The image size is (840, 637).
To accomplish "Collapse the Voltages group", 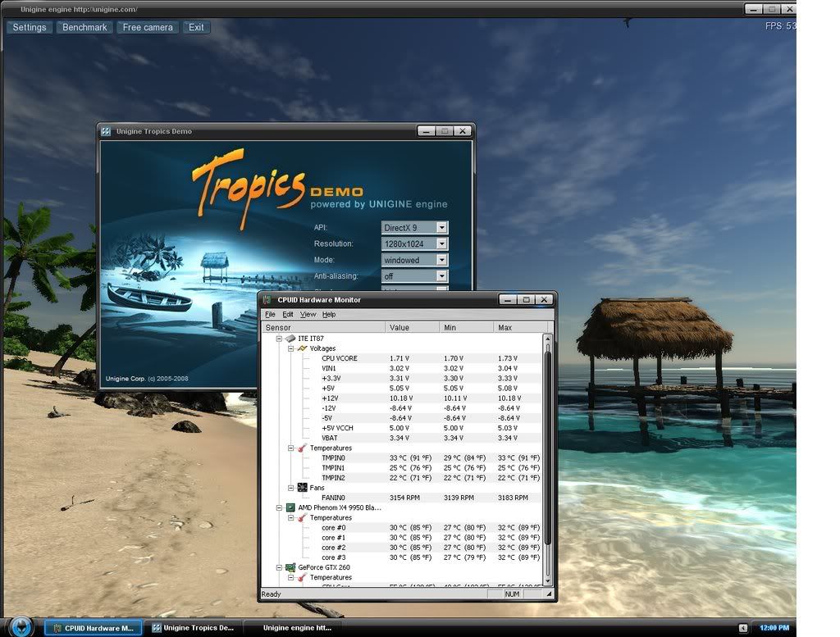I will [x=291, y=348].
